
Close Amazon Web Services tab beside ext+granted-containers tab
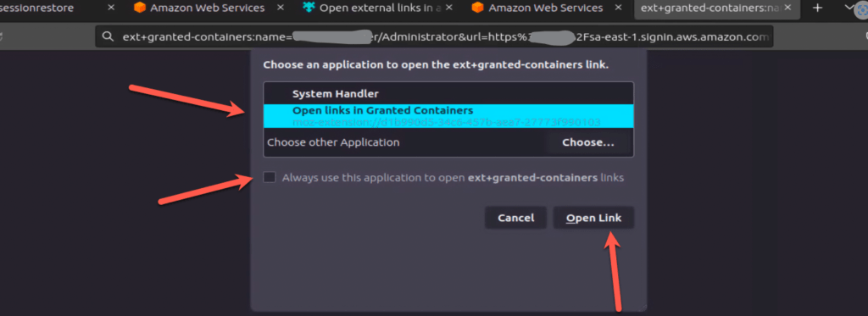(x=618, y=8)
